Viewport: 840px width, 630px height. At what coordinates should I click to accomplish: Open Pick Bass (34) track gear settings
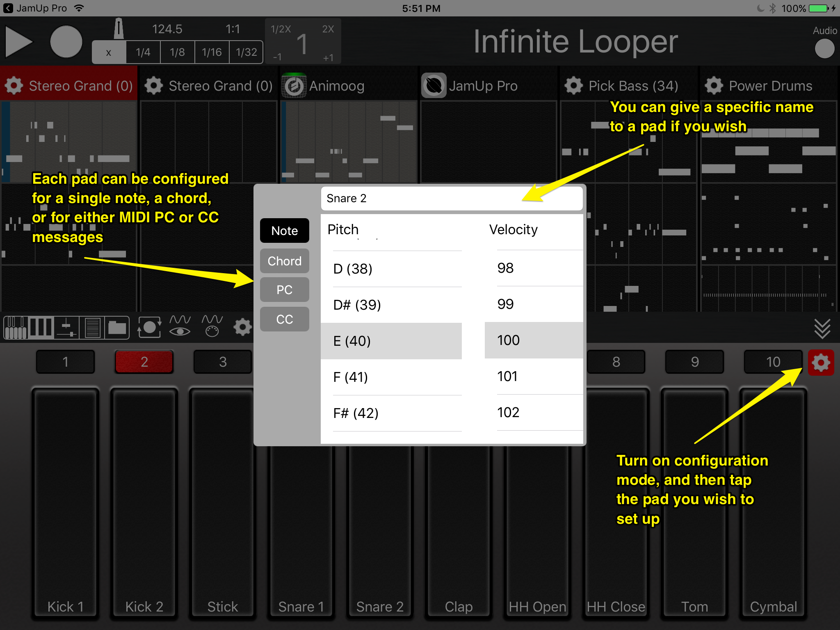(x=574, y=86)
